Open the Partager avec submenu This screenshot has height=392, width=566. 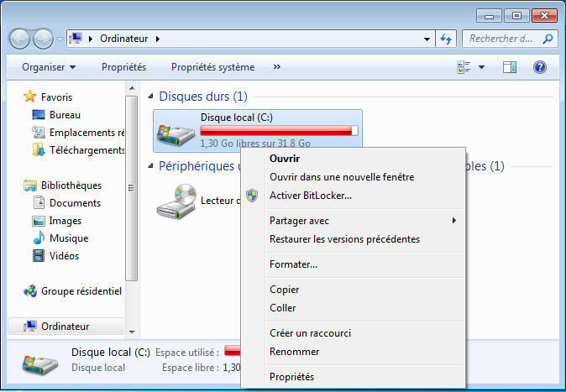click(353, 221)
